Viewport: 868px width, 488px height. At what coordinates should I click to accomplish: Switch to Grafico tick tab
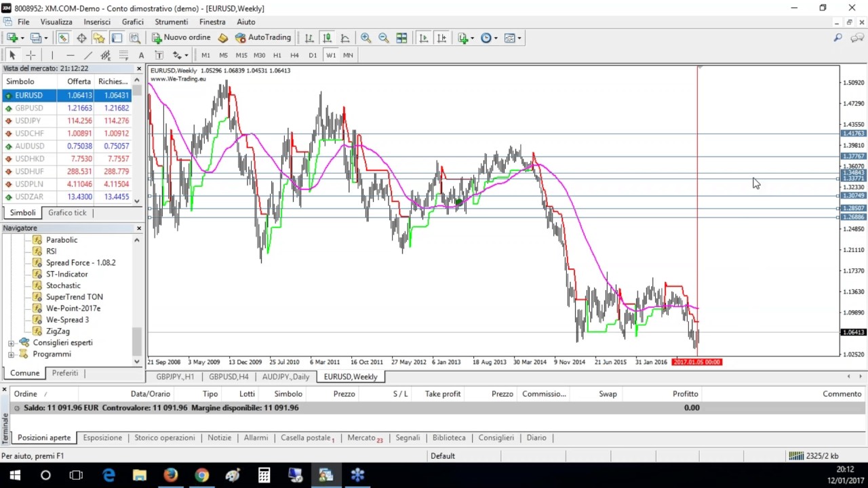pyautogui.click(x=67, y=213)
